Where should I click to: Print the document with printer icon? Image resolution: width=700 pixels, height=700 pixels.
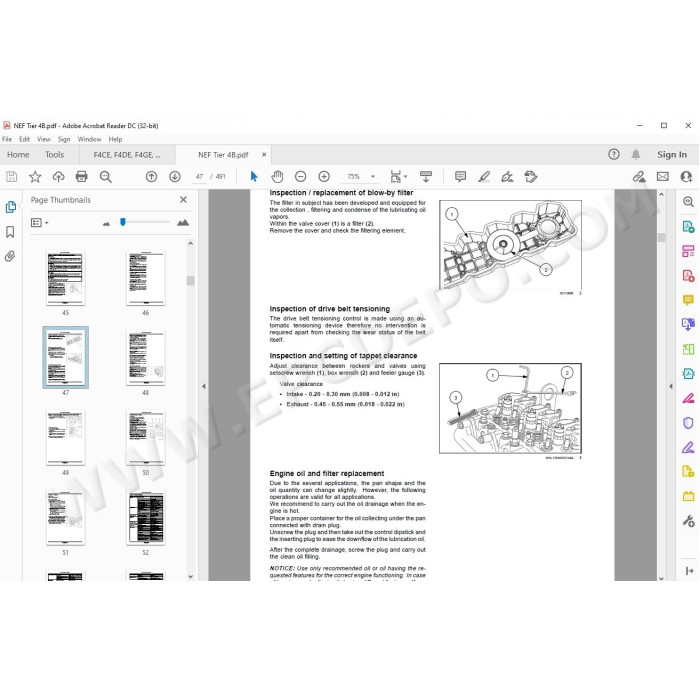[82, 177]
